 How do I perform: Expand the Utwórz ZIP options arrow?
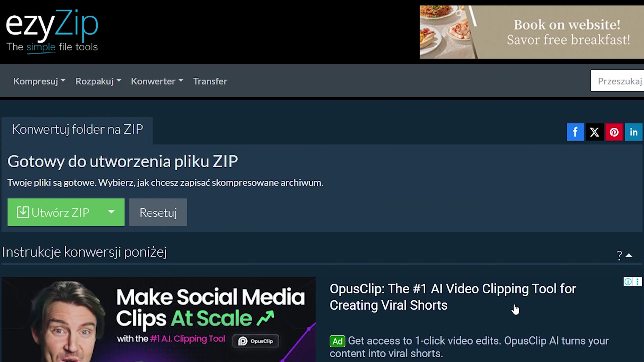(111, 212)
